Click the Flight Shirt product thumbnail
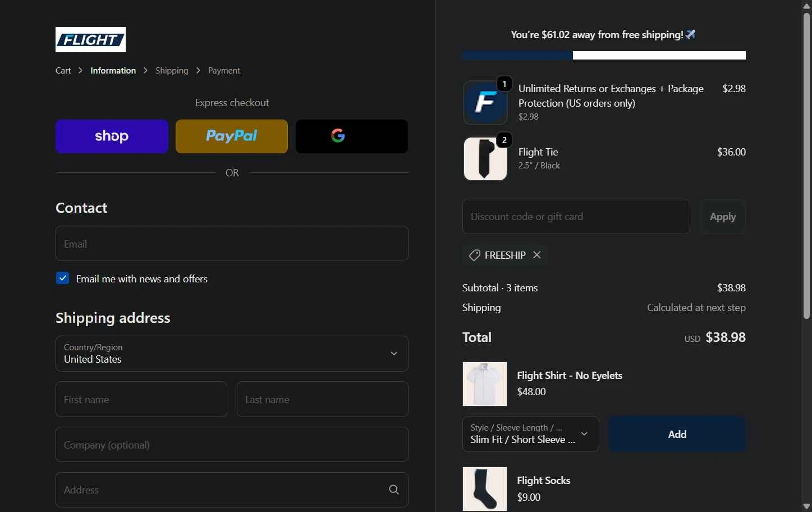Viewport: 812px width, 512px height. (485, 384)
